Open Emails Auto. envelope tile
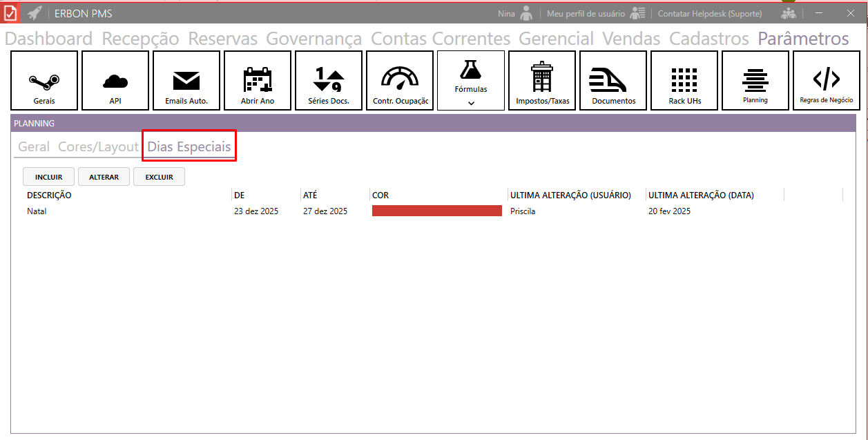Image resolution: width=868 pixels, height=440 pixels. 186,81
